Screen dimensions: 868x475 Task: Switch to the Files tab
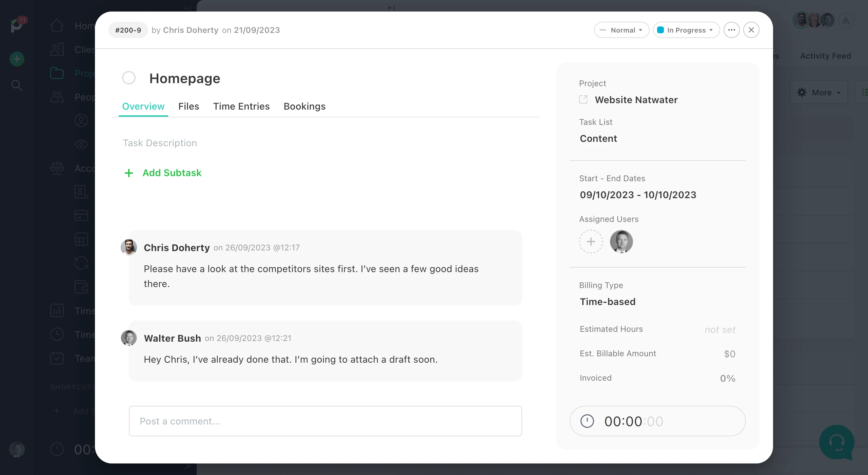189,107
